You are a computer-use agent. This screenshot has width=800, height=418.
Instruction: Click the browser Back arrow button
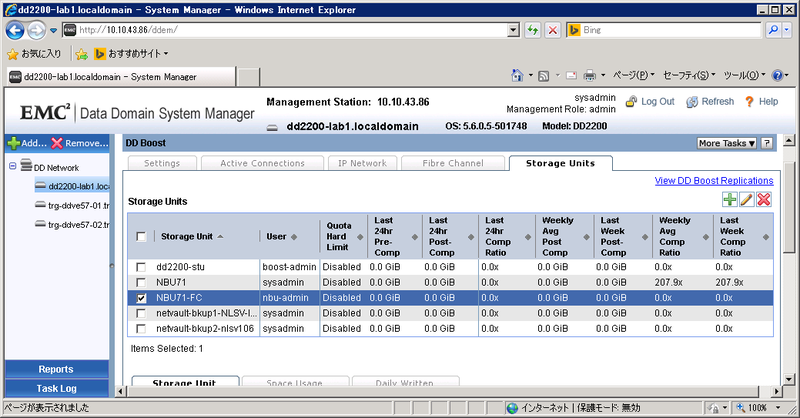[x=15, y=30]
